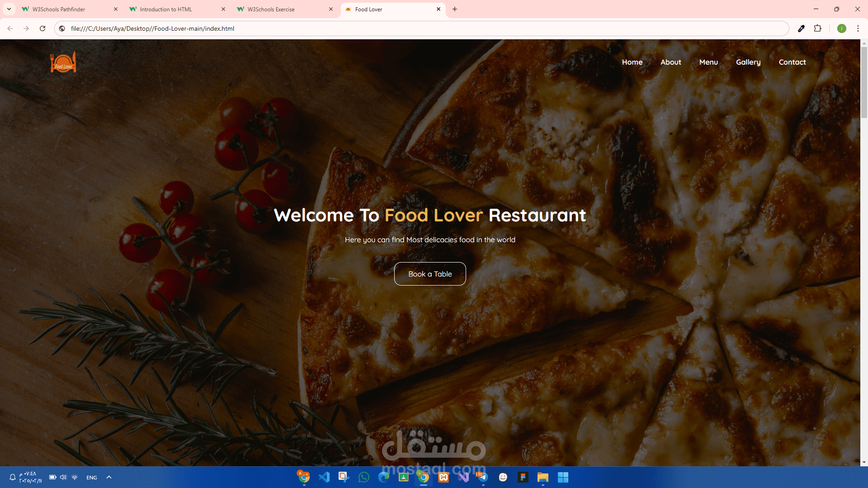This screenshot has height=488, width=868.
Task: Close the W3Schools Pathfinder tab
Action: [x=116, y=9]
